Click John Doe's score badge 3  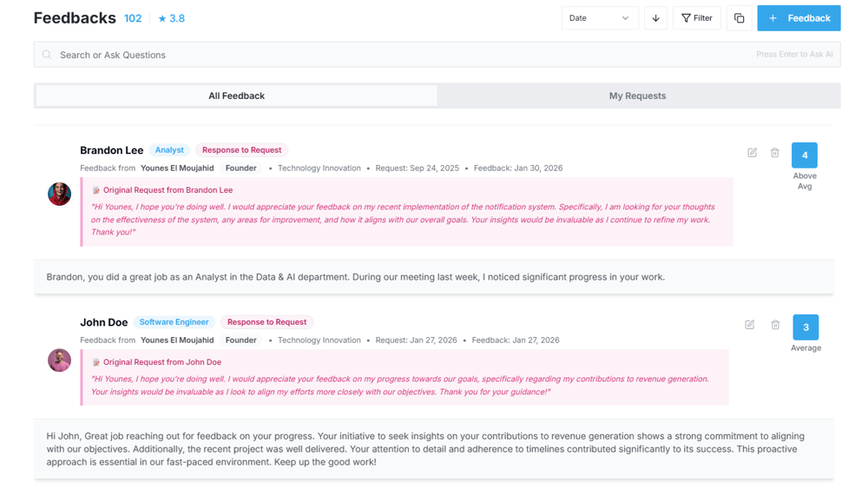(806, 327)
